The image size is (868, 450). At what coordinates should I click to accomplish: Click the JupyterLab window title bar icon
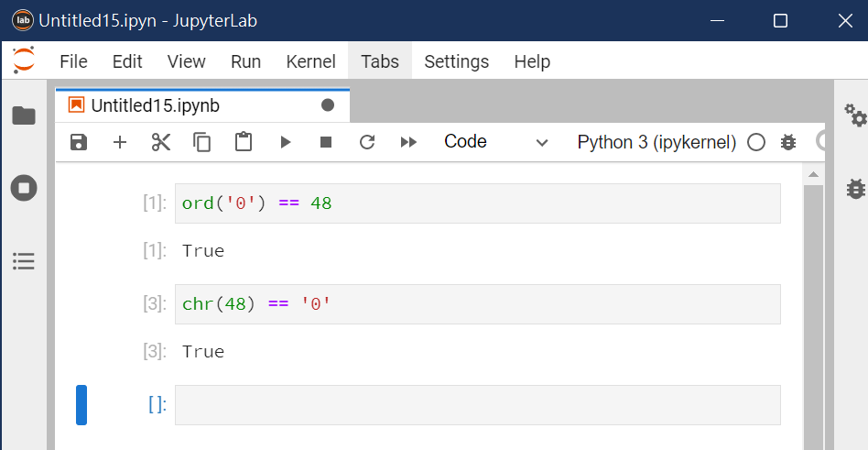(x=23, y=21)
